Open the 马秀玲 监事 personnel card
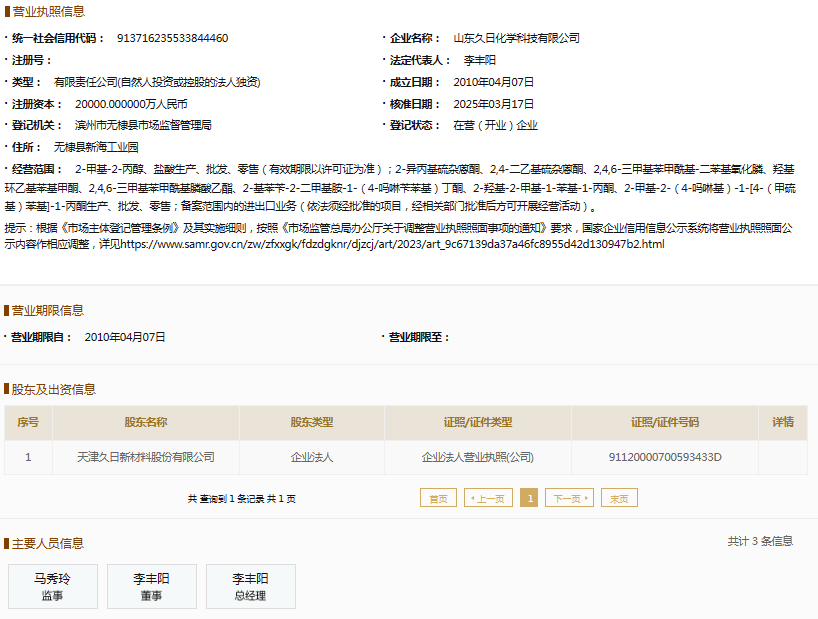The height and width of the screenshot is (619, 818). coord(53,586)
